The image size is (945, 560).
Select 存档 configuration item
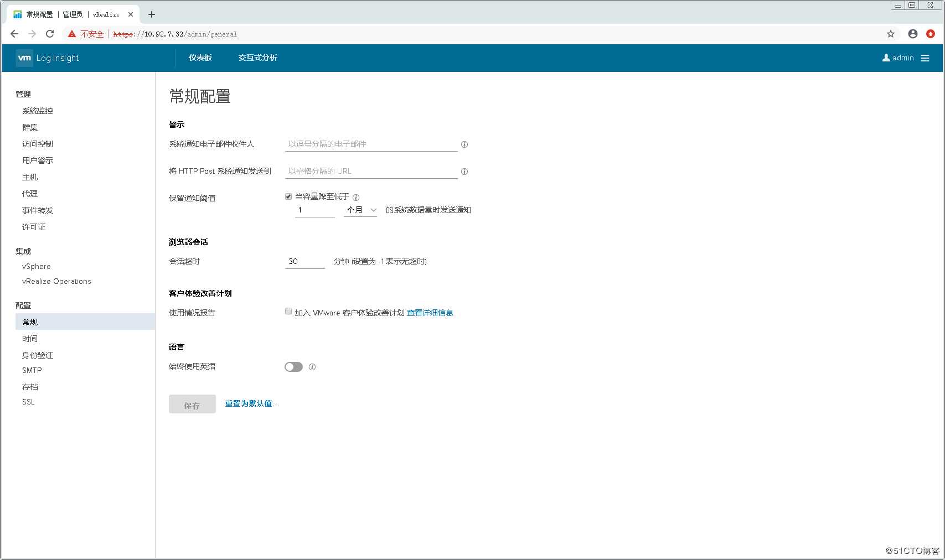click(x=30, y=387)
